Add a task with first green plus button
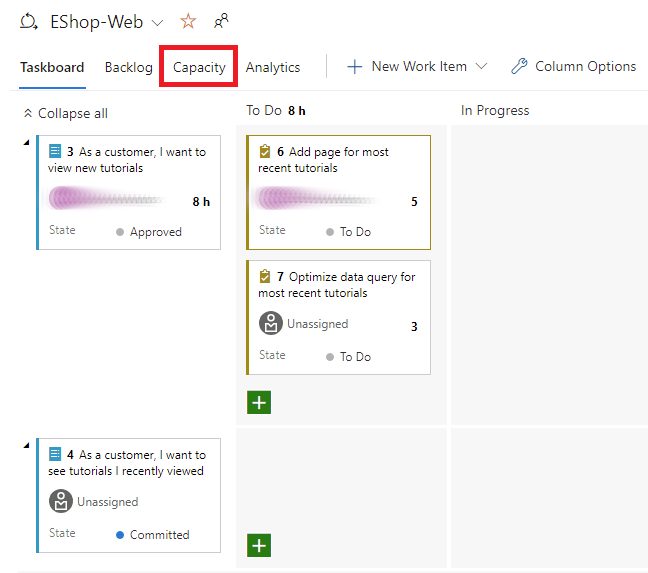Image resolution: width=648 pixels, height=573 pixels. coord(259,402)
